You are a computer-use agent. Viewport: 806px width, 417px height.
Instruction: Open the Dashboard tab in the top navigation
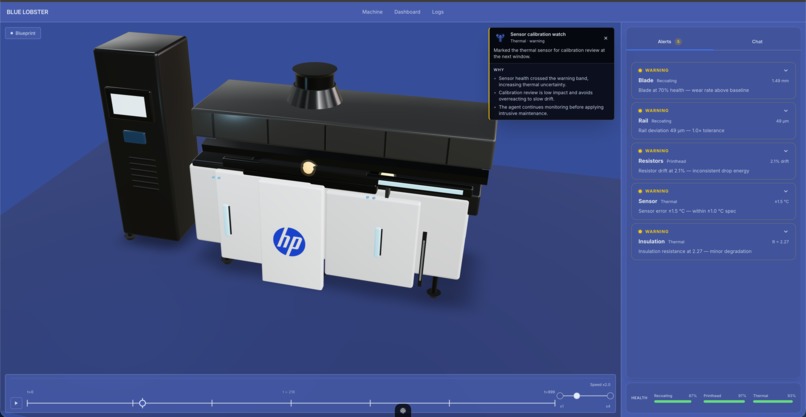(407, 12)
